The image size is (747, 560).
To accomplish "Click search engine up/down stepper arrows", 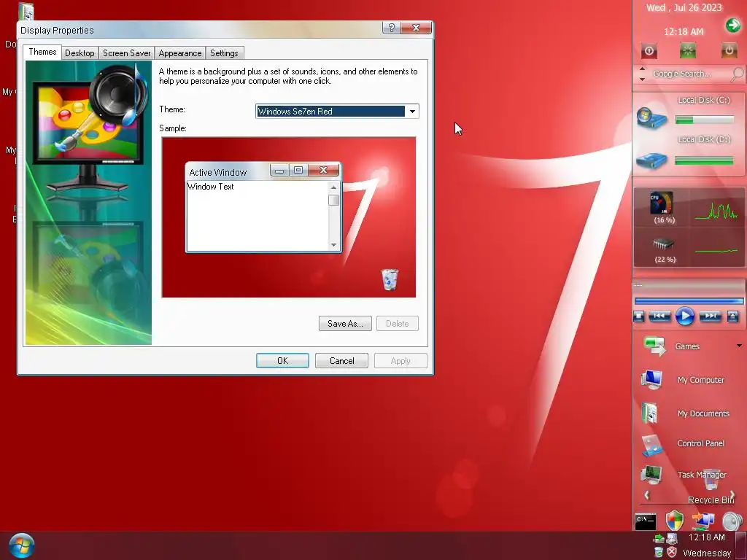I will click(x=642, y=74).
